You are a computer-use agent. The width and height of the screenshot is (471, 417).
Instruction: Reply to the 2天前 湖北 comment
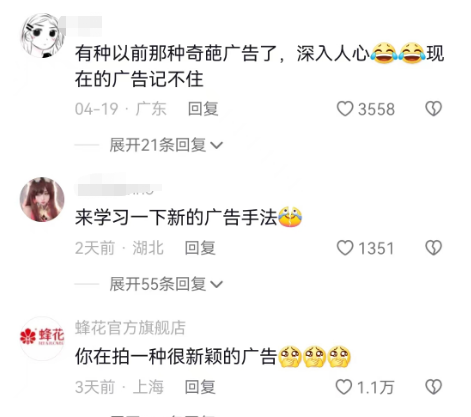[x=200, y=248]
